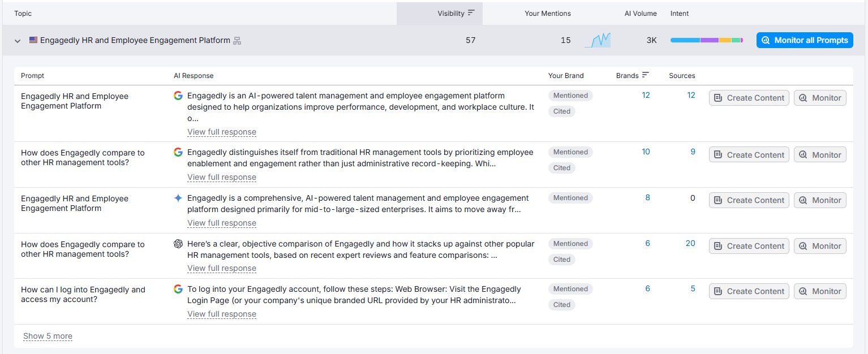Click Mentioned badge in the first row
868x354 pixels.
[570, 96]
